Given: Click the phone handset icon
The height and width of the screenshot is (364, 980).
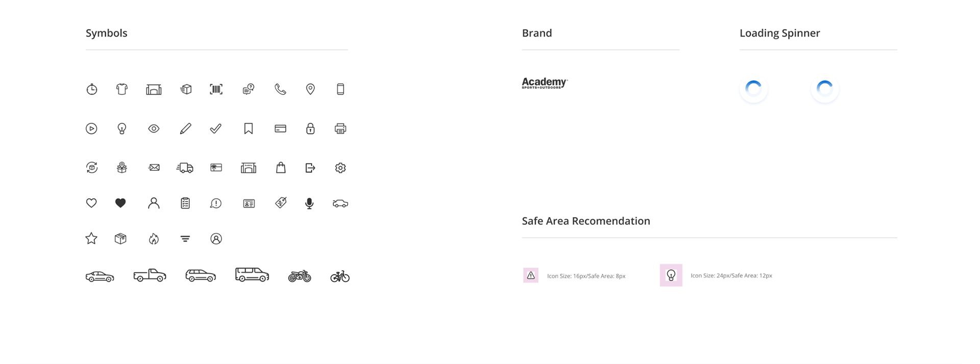Looking at the screenshot, I should [280, 89].
